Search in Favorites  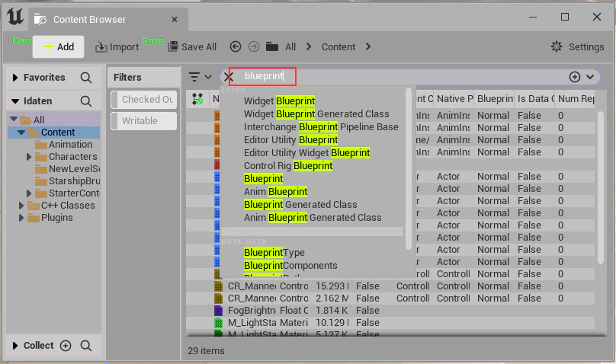86,78
